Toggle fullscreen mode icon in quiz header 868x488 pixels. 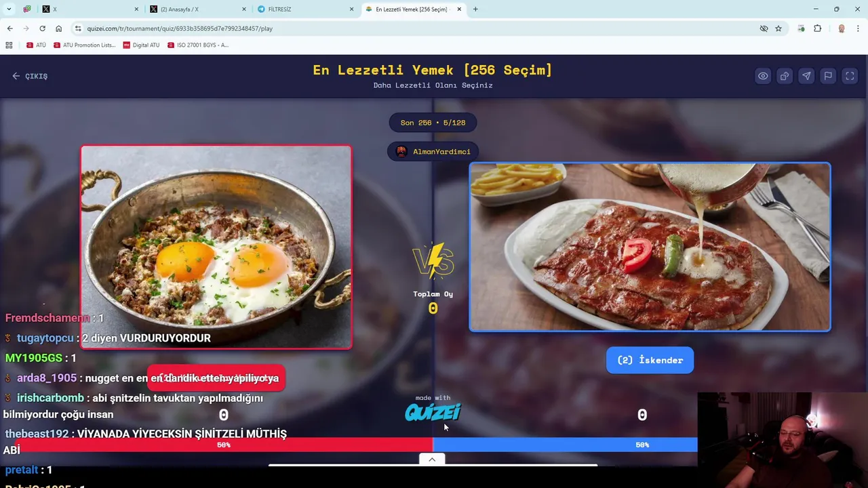[850, 76]
